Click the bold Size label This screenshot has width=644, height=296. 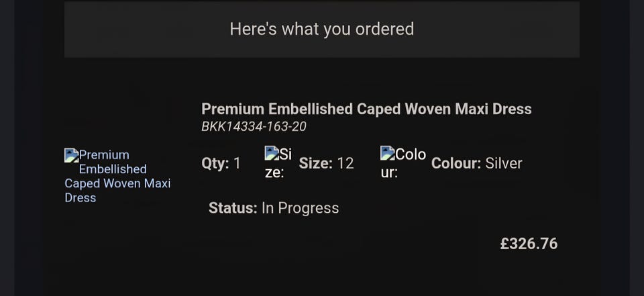pyautogui.click(x=315, y=163)
